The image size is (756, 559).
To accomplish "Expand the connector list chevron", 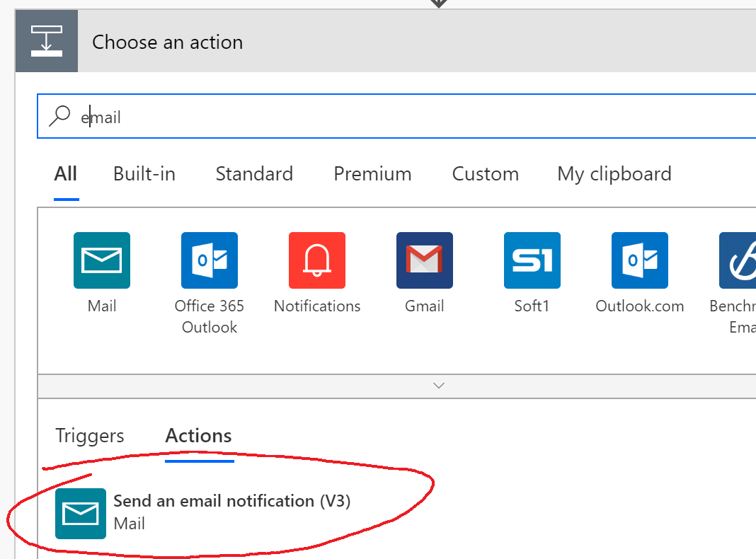I will click(438, 386).
